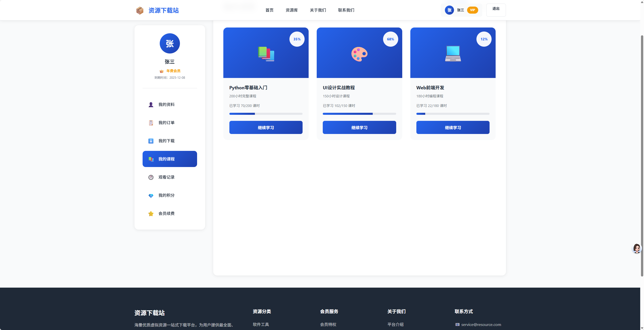Click 继续学习 for Python零基础入门
644x330 pixels.
coord(266,127)
